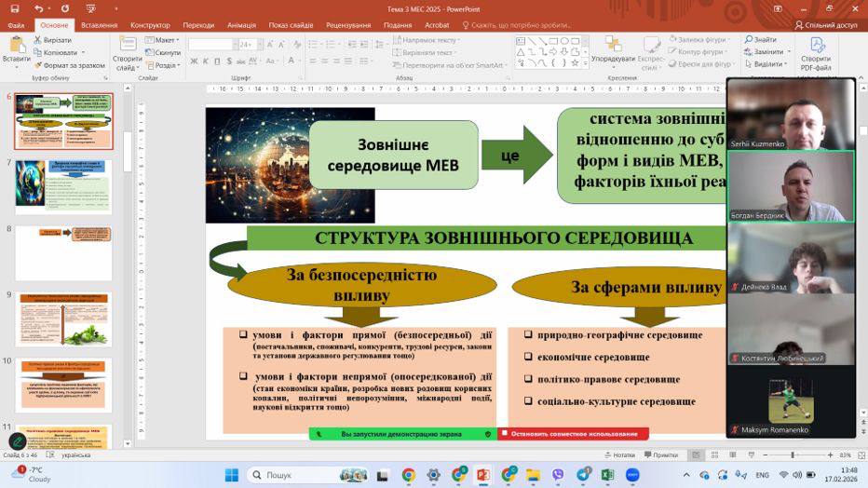Image resolution: width=868 pixels, height=488 pixels.
Task: Expand the Макет layout dropdown
Action: [165, 40]
